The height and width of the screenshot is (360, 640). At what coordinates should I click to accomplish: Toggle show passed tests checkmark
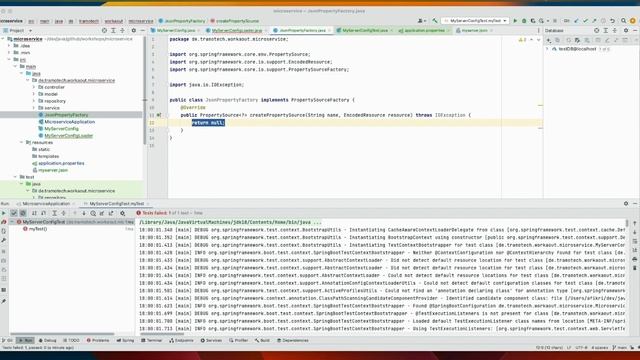pos(14,213)
